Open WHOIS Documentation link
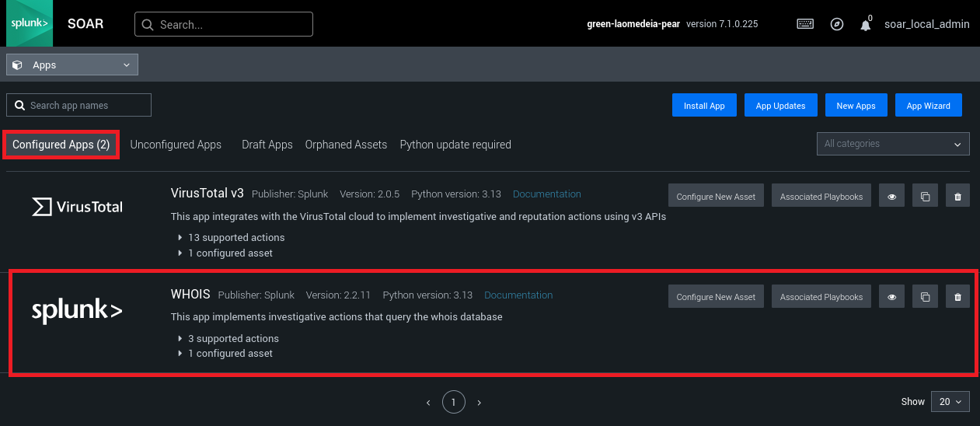 518,295
